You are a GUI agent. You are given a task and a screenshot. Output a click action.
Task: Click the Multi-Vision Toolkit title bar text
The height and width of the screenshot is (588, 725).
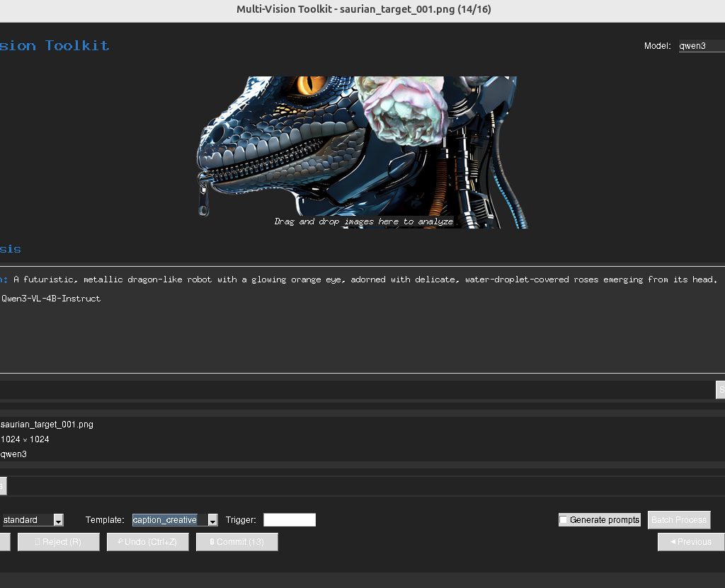coord(362,9)
